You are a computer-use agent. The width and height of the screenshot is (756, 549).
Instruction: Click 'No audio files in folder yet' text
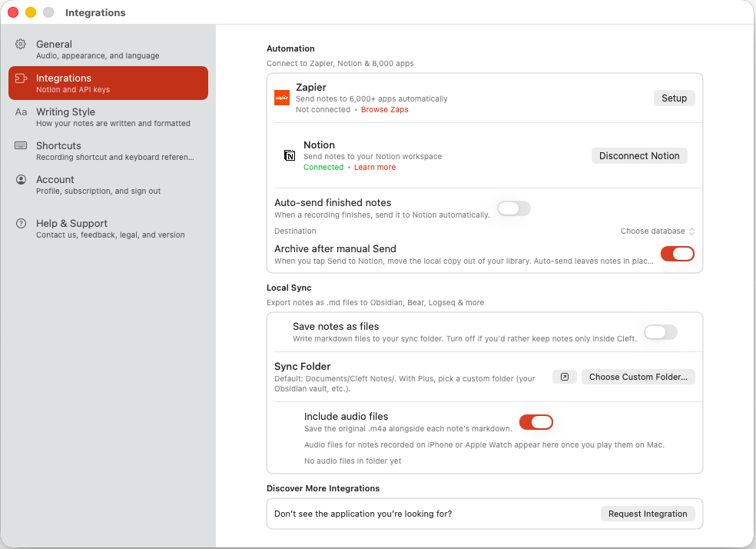click(x=353, y=461)
